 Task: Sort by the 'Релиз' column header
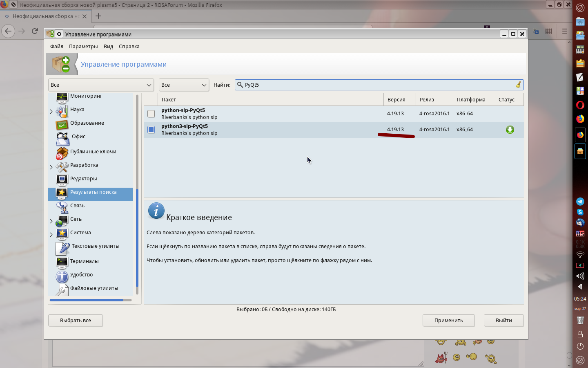[x=434, y=99]
